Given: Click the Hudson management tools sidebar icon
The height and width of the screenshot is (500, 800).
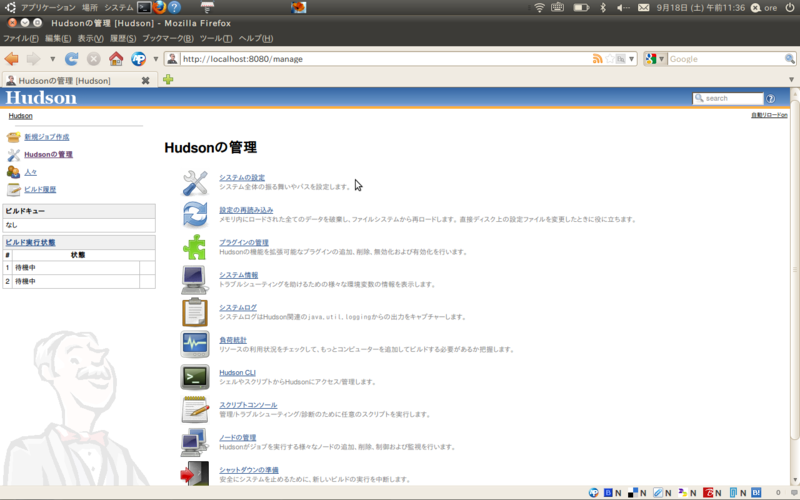Looking at the screenshot, I should click(13, 155).
